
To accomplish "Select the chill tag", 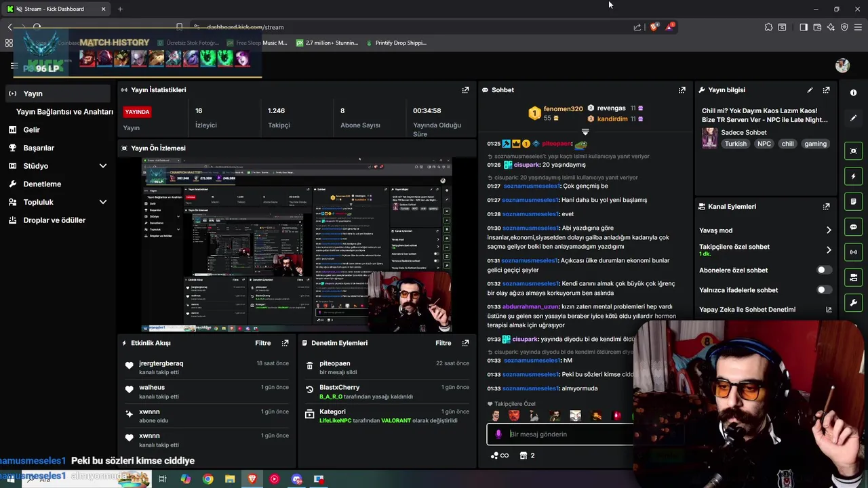I will 787,144.
